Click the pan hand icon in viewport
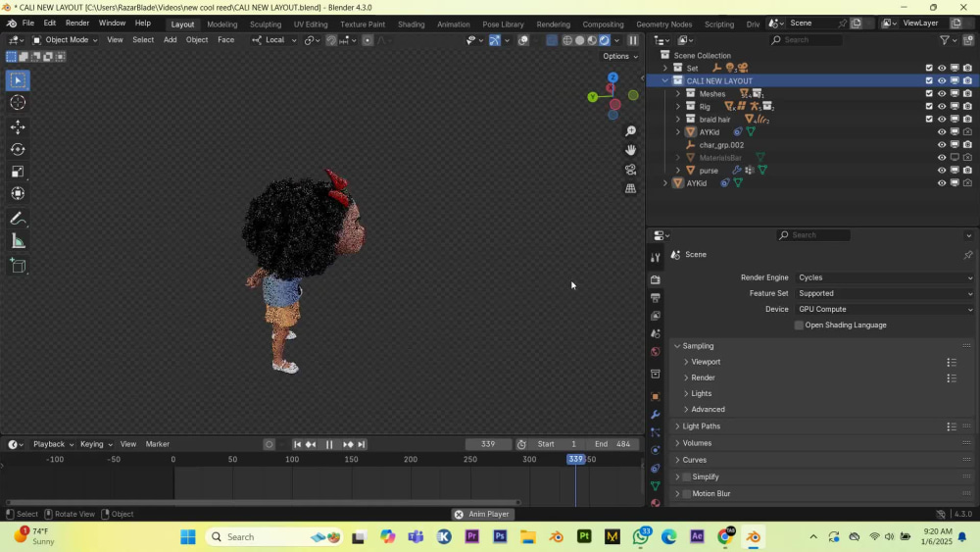Screen dimensions: 980x552 pyautogui.click(x=630, y=150)
